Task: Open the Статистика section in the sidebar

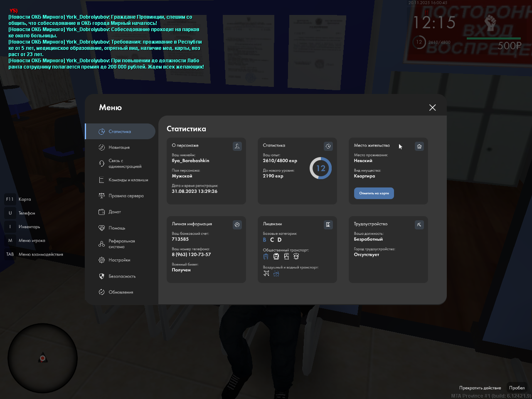Action: (x=120, y=131)
